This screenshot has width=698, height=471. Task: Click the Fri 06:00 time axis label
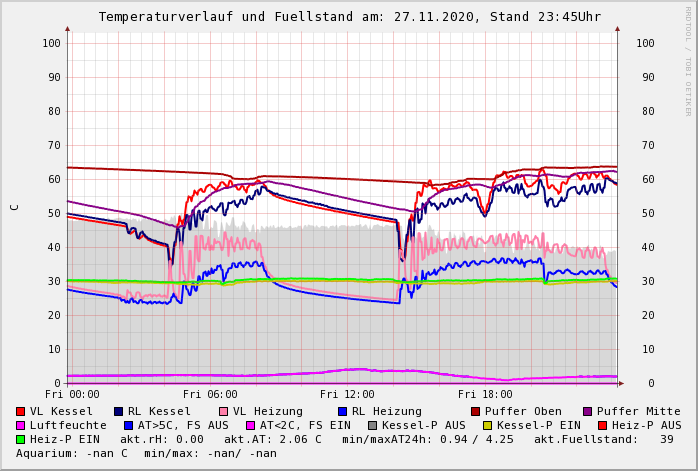(x=210, y=394)
